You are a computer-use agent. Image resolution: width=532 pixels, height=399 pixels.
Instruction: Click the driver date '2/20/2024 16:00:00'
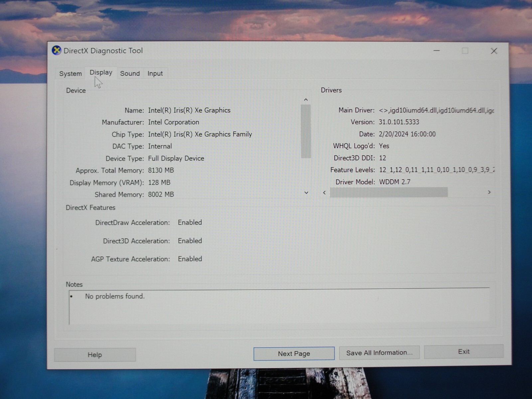pyautogui.click(x=407, y=134)
